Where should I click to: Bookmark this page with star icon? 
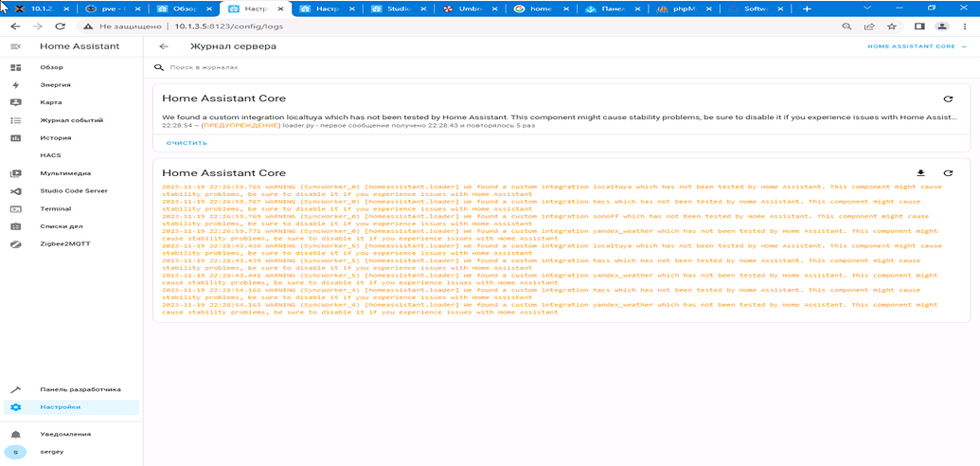[x=891, y=27]
